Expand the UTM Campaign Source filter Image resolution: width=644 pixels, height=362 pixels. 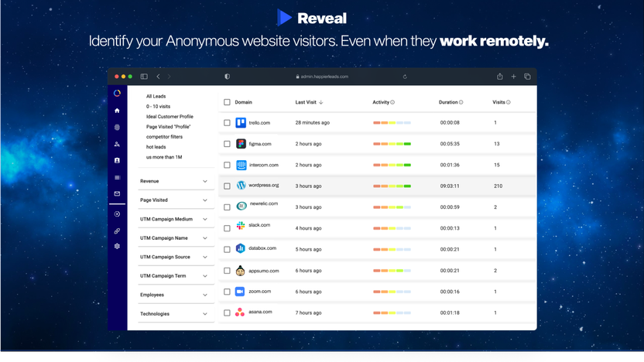click(x=176, y=257)
